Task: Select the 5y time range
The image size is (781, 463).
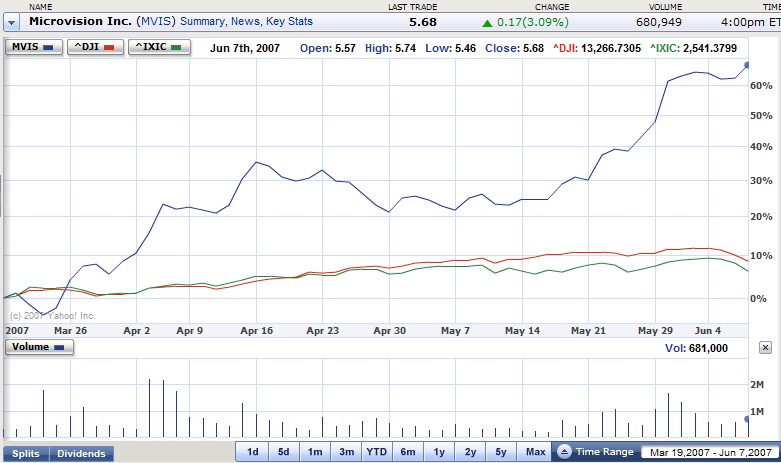Action: click(x=501, y=452)
